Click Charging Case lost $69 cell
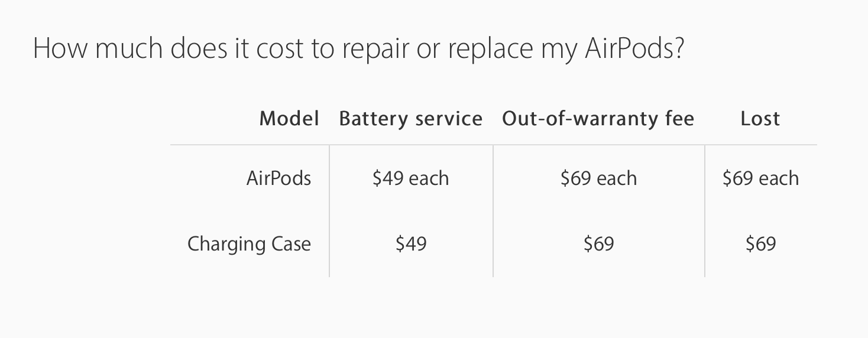 click(x=761, y=243)
